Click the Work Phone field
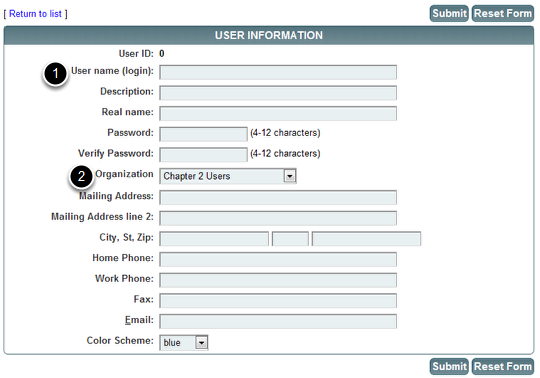 tap(278, 280)
